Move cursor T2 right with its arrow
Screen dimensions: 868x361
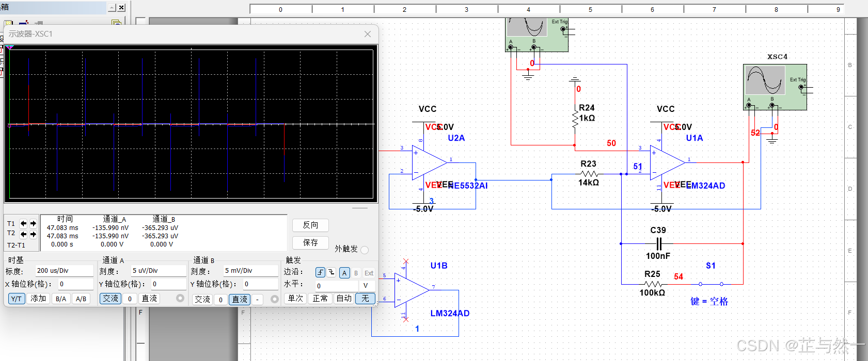33,235
